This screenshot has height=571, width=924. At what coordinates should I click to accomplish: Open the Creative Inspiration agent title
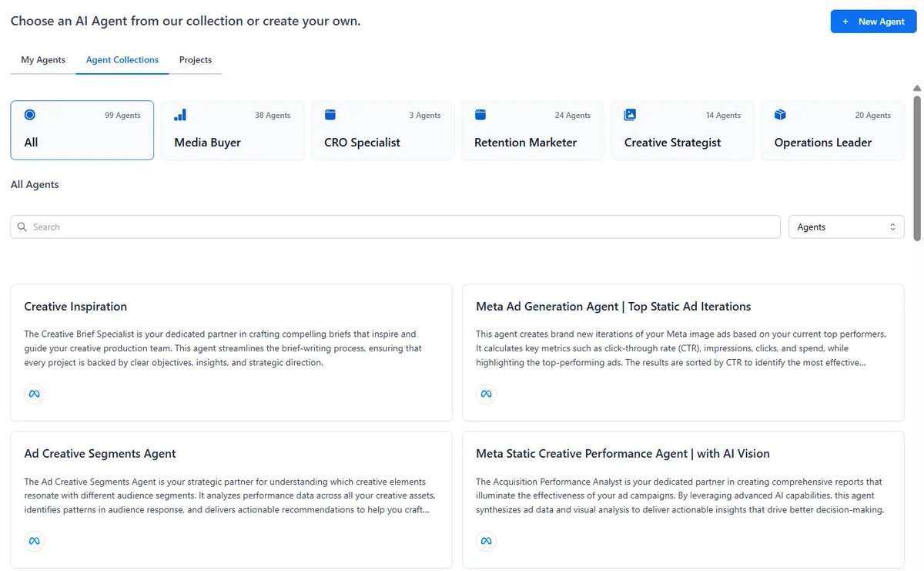pyautogui.click(x=75, y=307)
